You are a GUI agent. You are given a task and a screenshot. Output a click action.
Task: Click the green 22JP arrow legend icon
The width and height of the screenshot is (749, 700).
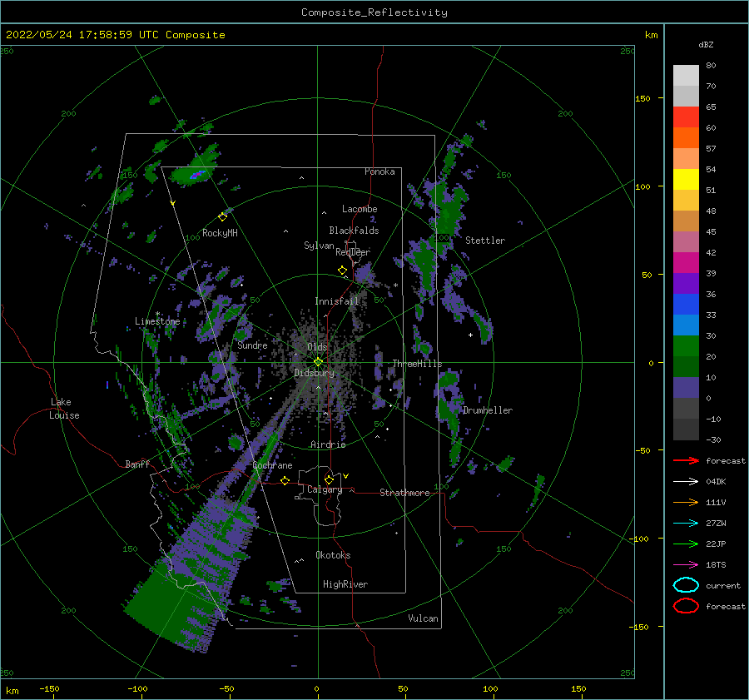[686, 544]
